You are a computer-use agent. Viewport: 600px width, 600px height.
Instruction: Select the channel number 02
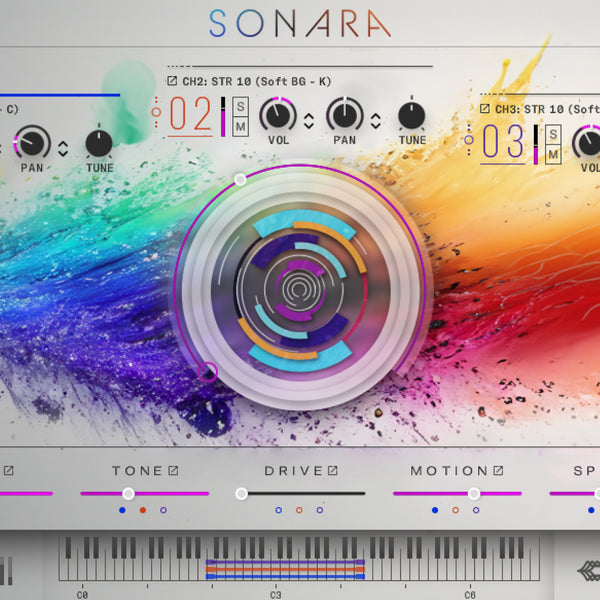[x=190, y=114]
